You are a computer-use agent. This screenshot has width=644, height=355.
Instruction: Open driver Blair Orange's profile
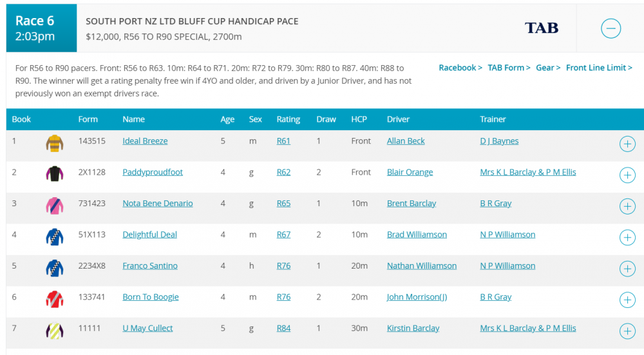click(x=410, y=172)
